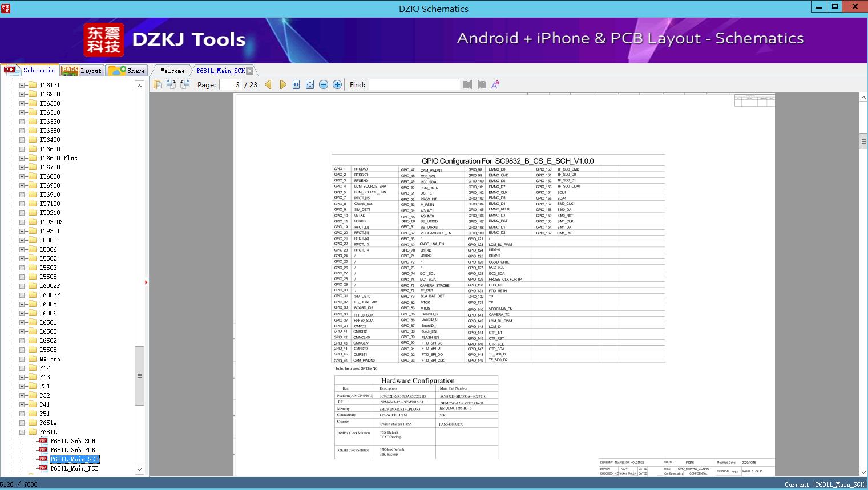Collapse the P681L folder

point(22,432)
